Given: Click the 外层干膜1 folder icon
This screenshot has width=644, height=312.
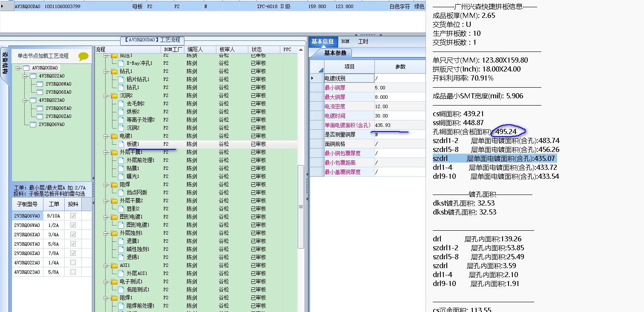Looking at the screenshot, I should (x=114, y=152).
